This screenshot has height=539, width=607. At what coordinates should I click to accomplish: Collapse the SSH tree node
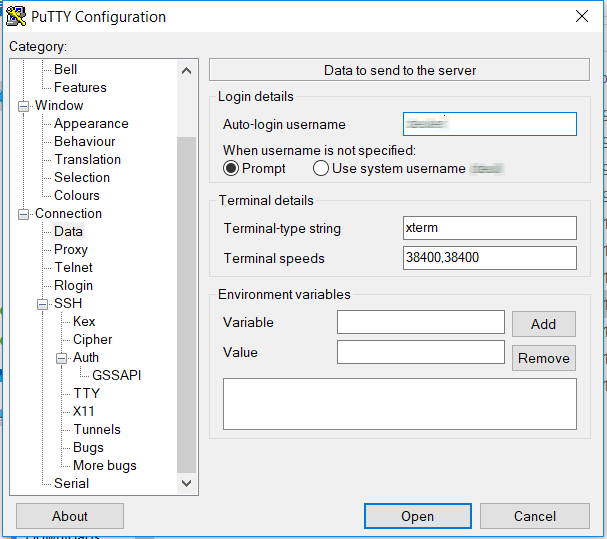point(43,304)
